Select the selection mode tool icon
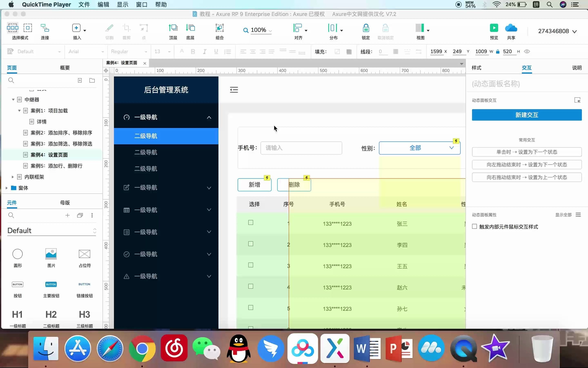 [x=12, y=28]
